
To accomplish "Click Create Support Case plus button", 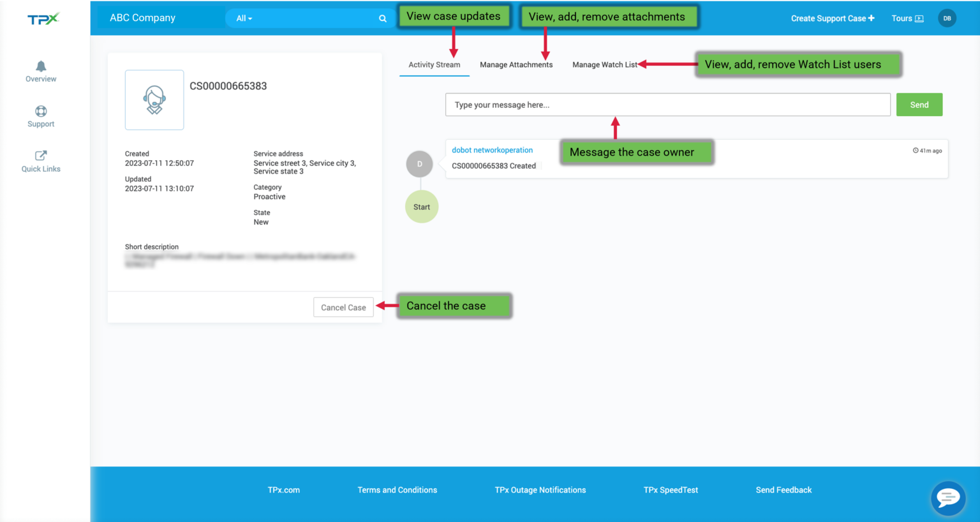I will click(832, 19).
